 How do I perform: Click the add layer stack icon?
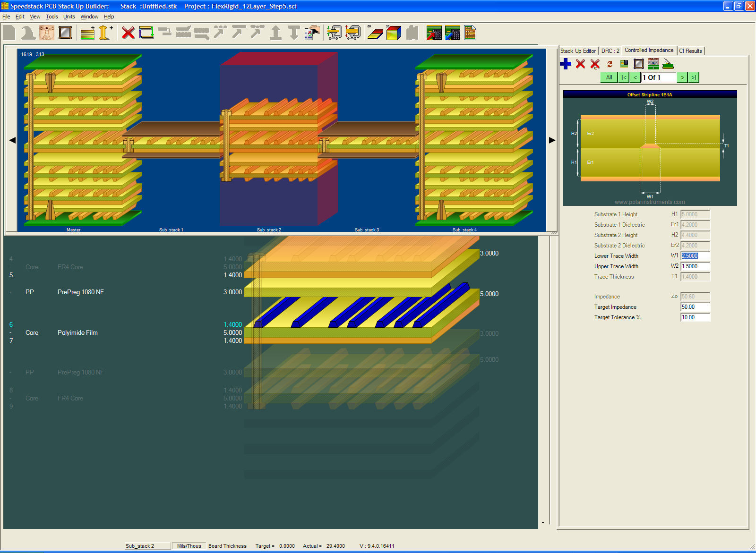pyautogui.click(x=88, y=33)
